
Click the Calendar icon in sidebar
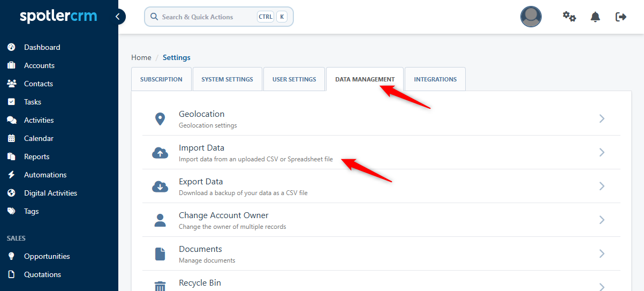point(11,138)
